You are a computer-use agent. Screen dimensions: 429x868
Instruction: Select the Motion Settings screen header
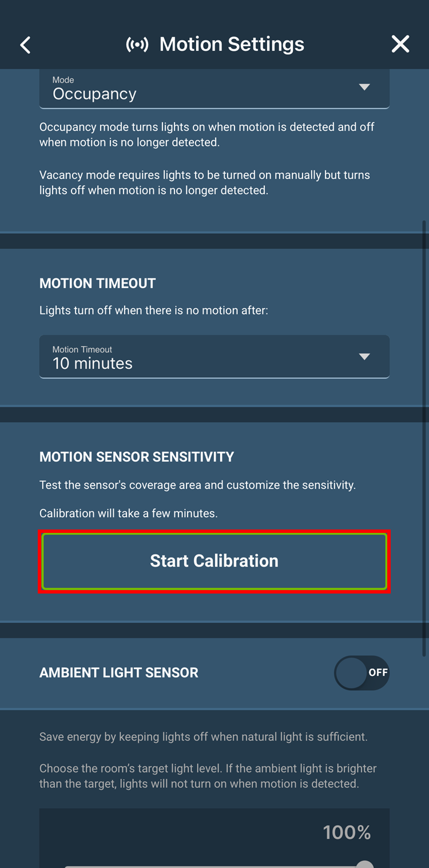click(231, 44)
